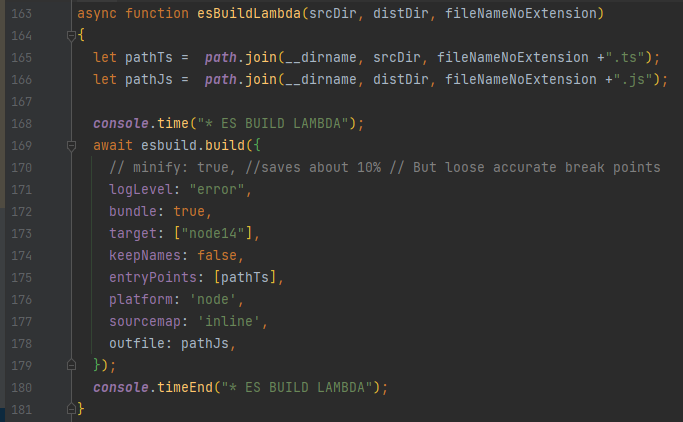
Task: Place cursor on console.time call
Action: pyautogui.click(x=141, y=123)
